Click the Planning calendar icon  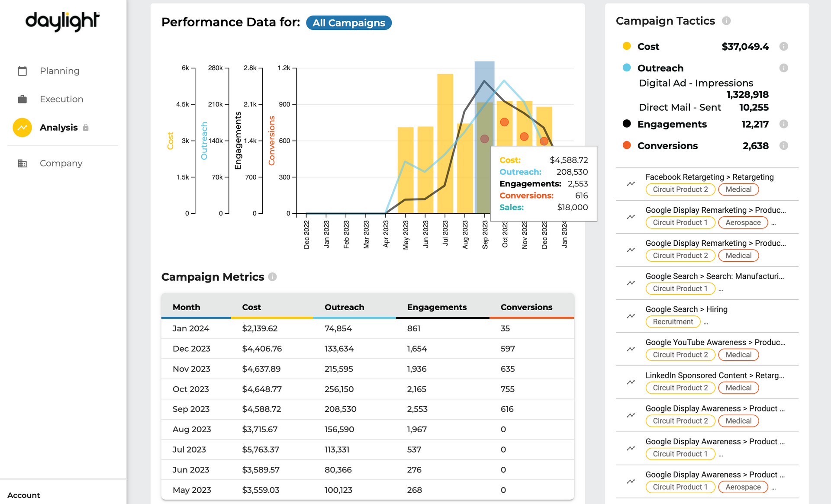click(23, 71)
